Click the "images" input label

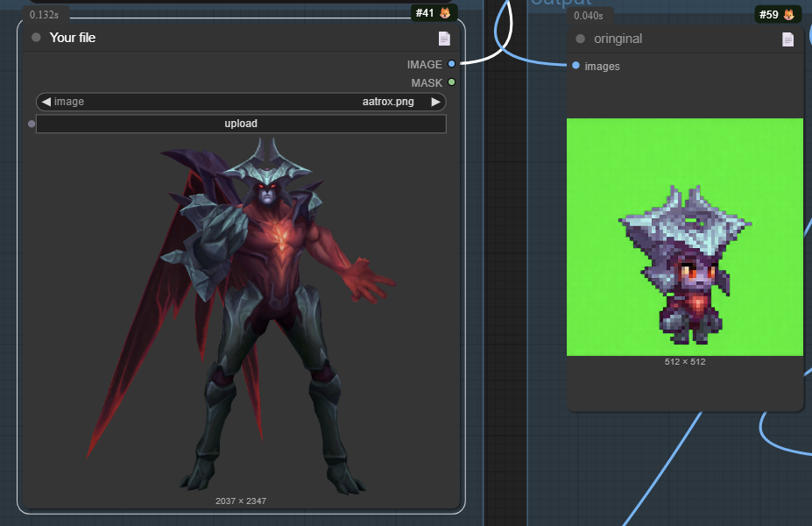point(602,67)
